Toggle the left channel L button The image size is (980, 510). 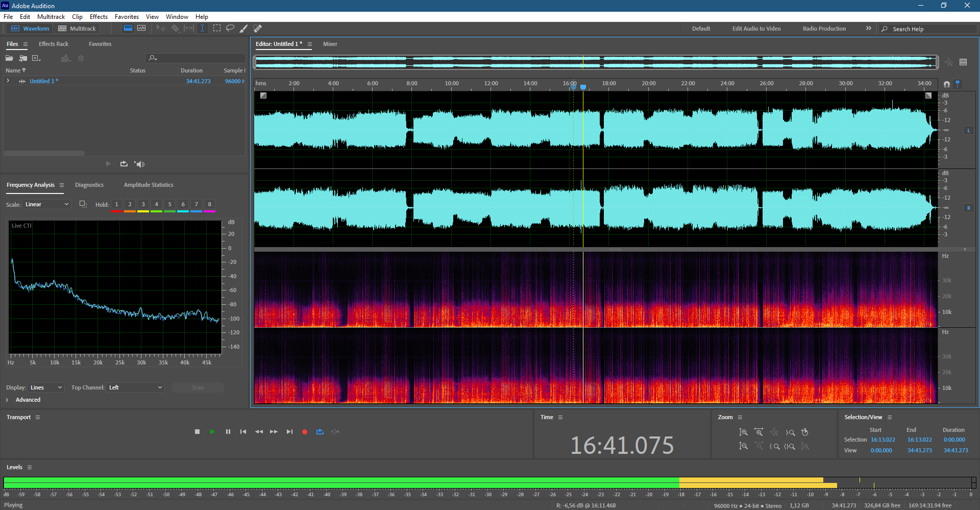coord(968,131)
